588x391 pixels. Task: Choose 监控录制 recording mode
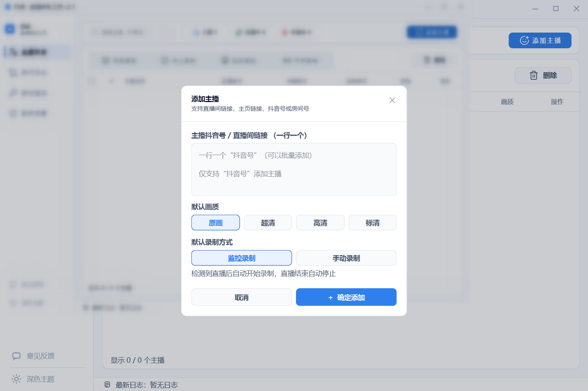pos(242,258)
